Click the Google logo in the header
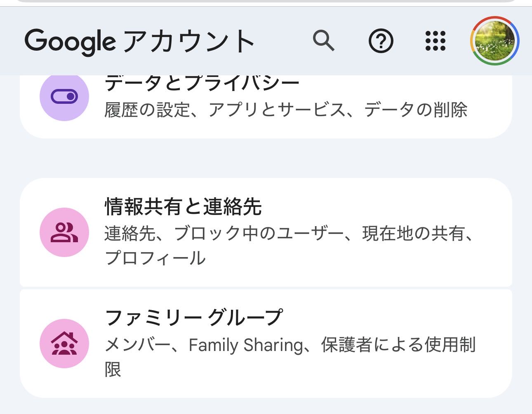Image resolution: width=532 pixels, height=414 pixels. (70, 41)
